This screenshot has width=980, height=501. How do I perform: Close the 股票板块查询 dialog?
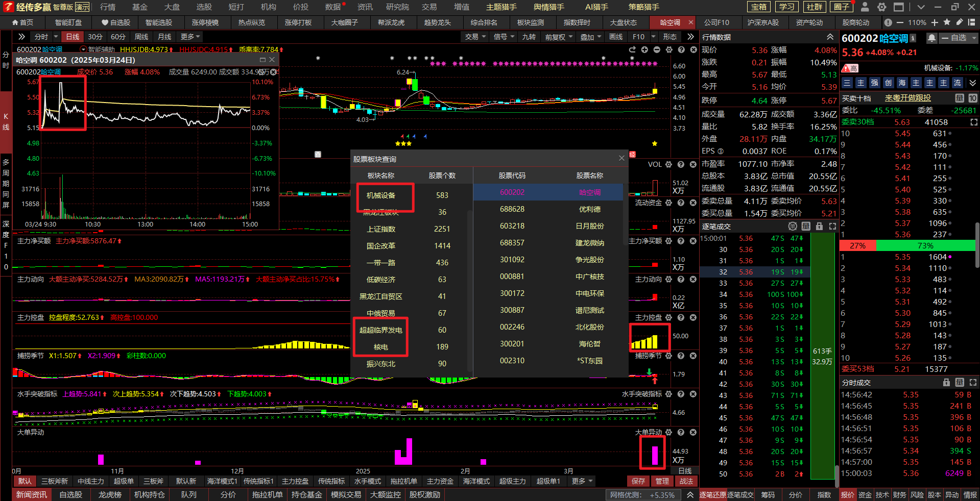(622, 158)
